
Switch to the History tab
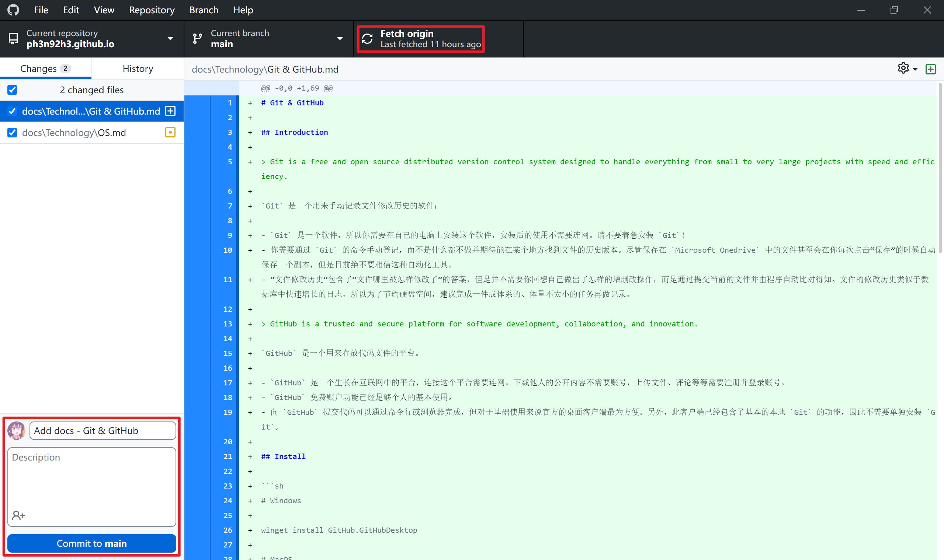click(138, 68)
